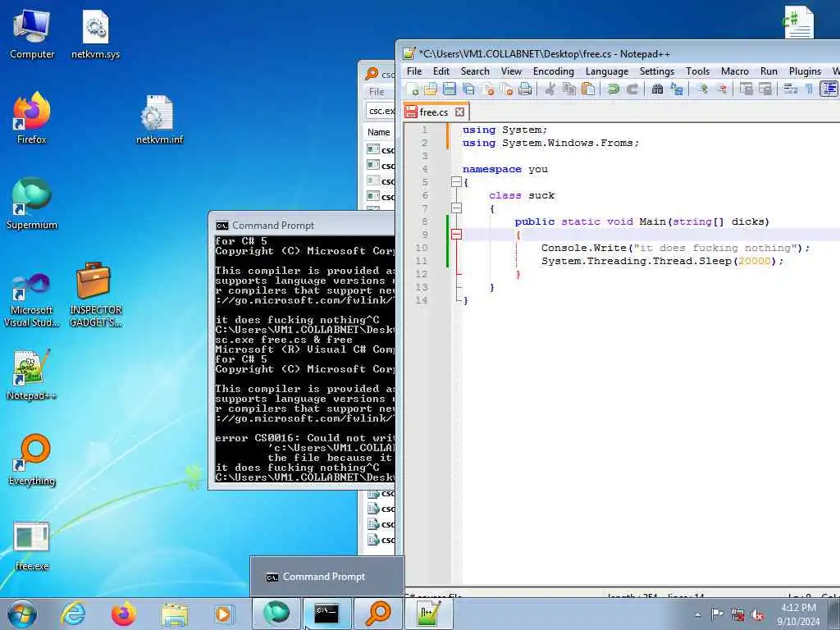840x630 pixels.
Task: Open the Edit menu
Action: click(441, 71)
